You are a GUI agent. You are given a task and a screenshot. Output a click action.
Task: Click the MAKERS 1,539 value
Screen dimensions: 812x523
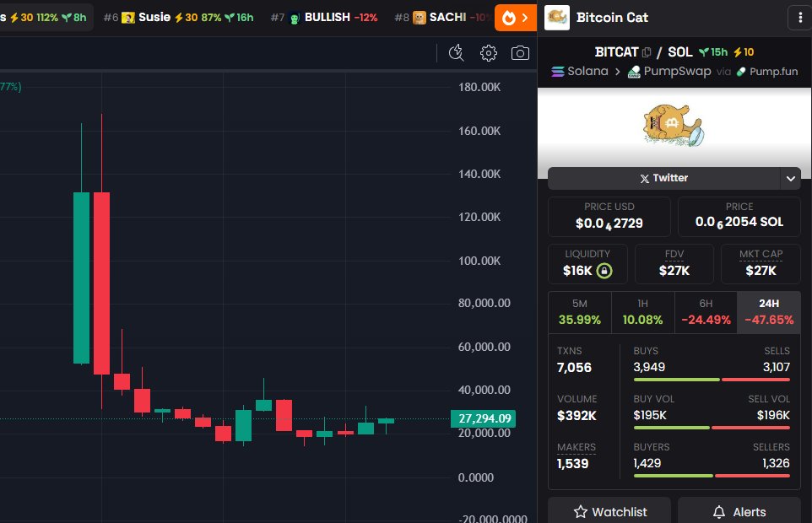572,463
